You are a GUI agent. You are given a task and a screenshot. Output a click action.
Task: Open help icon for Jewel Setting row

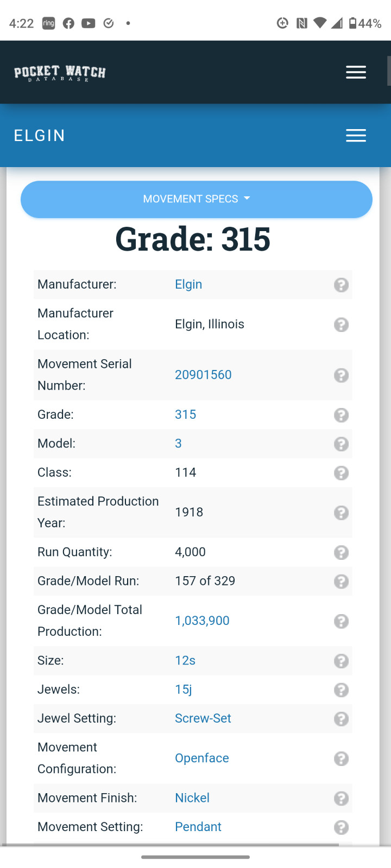tap(341, 719)
